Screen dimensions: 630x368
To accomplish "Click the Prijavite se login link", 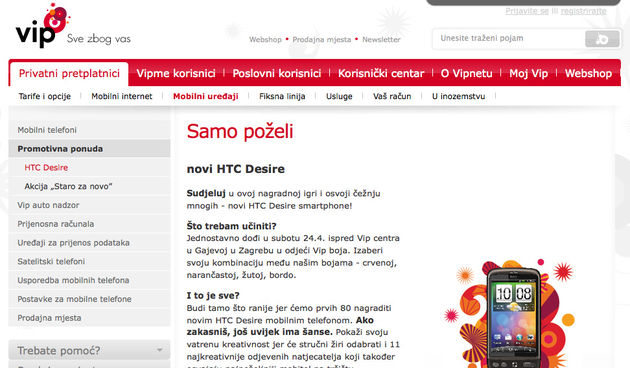I will [527, 11].
